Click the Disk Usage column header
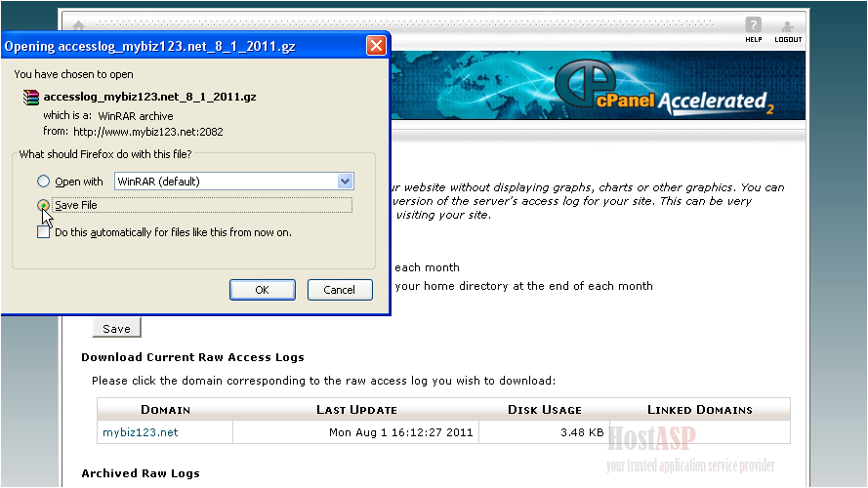This screenshot has width=868, height=488. (x=544, y=410)
